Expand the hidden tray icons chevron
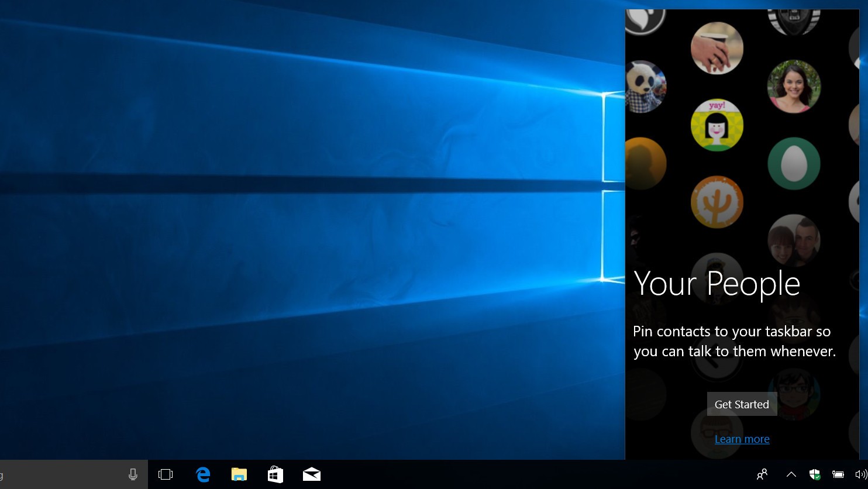868x489 pixels. click(x=791, y=474)
